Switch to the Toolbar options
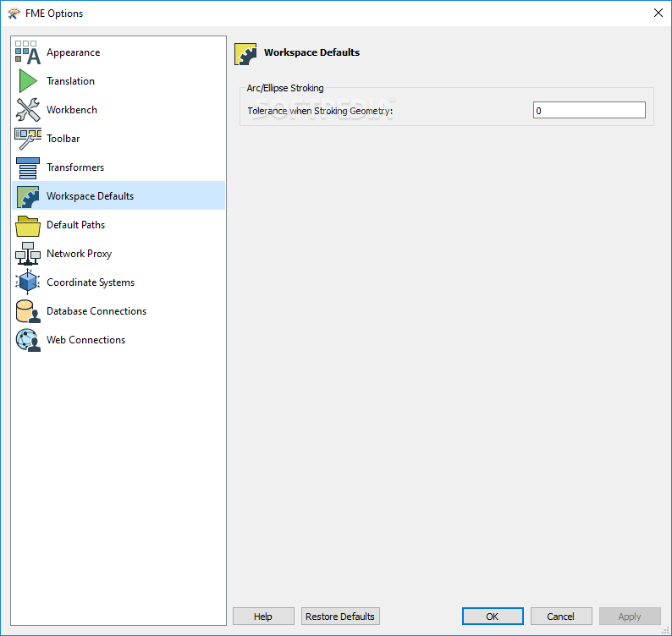This screenshot has width=672, height=636. click(x=118, y=139)
